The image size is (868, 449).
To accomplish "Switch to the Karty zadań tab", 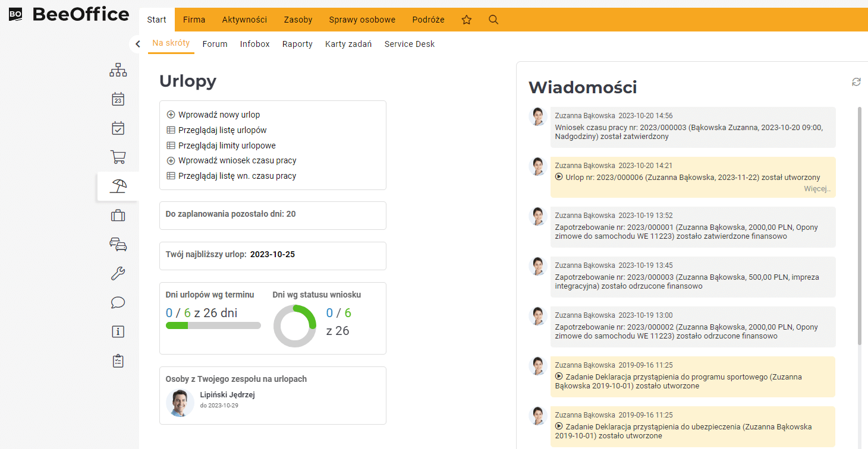I will click(348, 44).
